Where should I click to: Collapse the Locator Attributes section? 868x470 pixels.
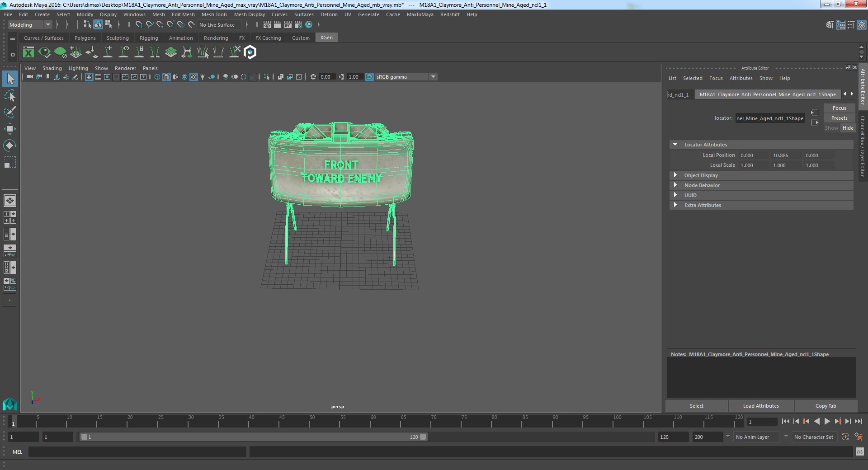pos(675,145)
